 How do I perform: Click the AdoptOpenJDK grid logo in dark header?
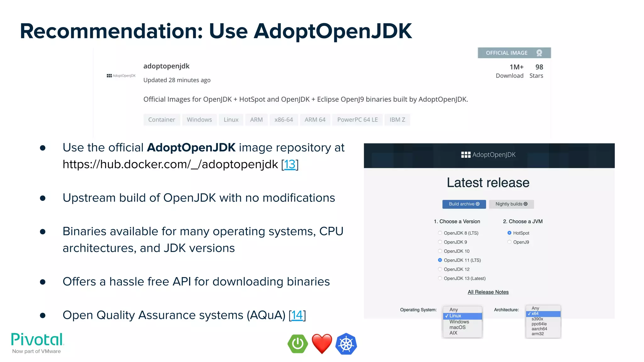466,155
